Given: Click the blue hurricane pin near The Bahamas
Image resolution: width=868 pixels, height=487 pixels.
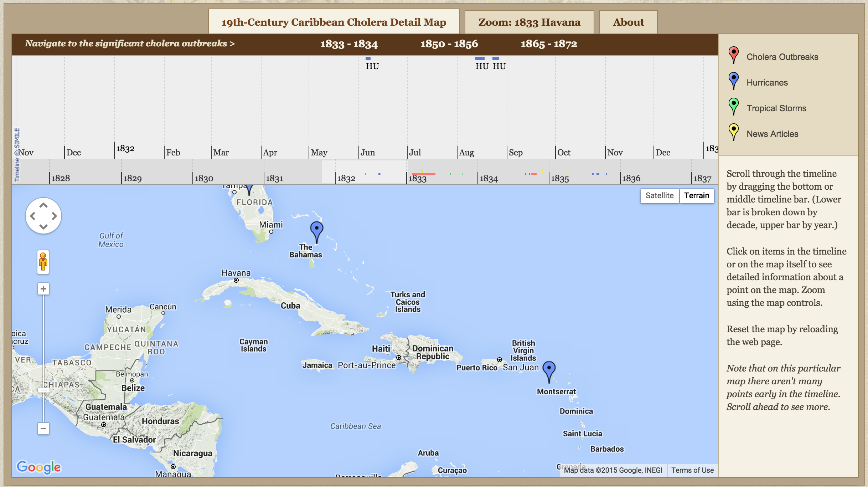Looking at the screenshot, I should click(316, 230).
